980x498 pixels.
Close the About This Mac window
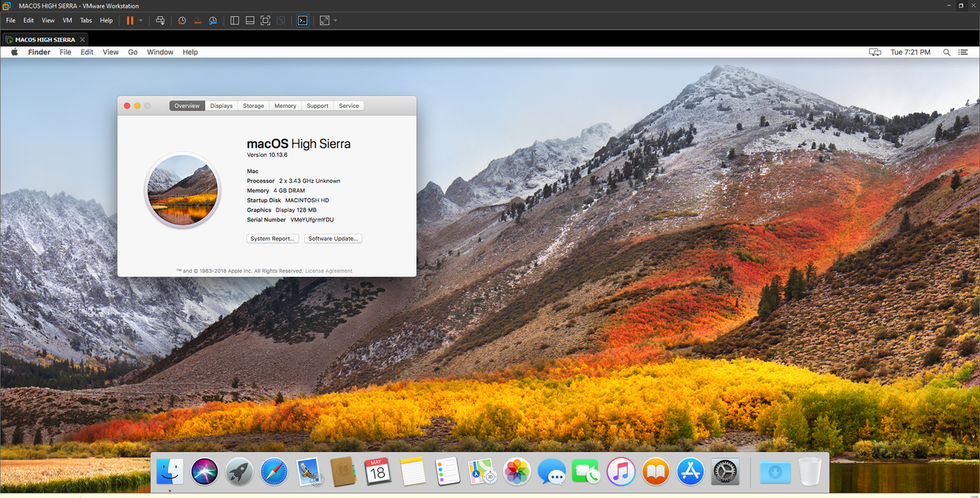(127, 106)
